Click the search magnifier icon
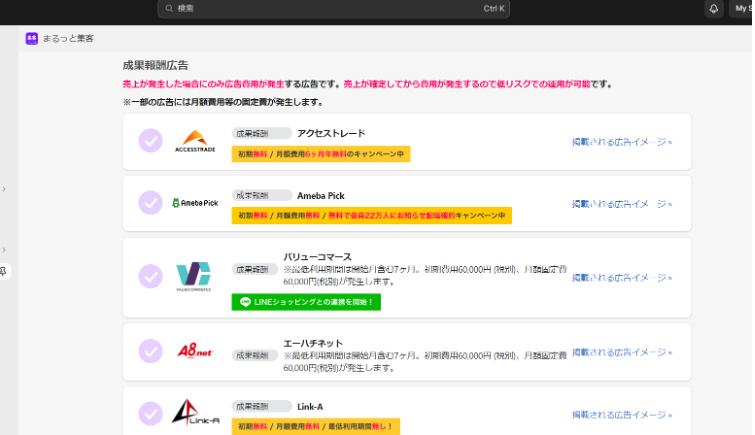 point(169,8)
